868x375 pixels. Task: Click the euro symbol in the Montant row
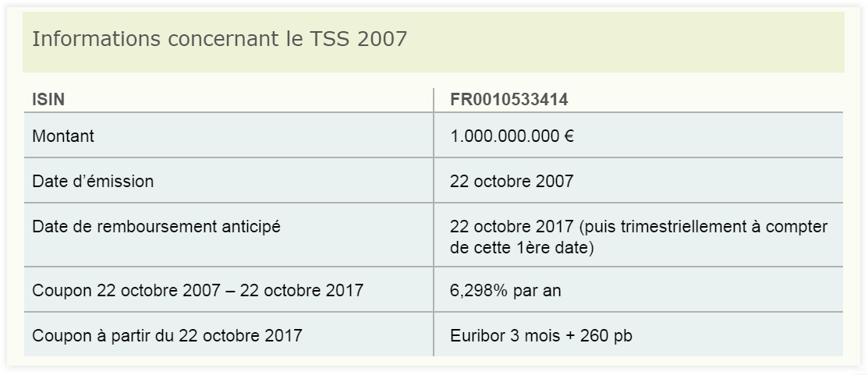[569, 136]
